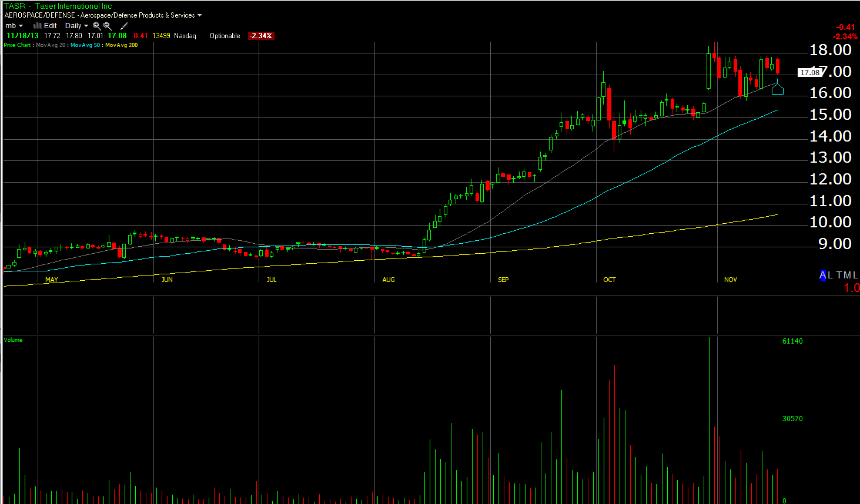Click the 9.00 price axis label
The width and height of the screenshot is (860, 504).
tap(835, 244)
